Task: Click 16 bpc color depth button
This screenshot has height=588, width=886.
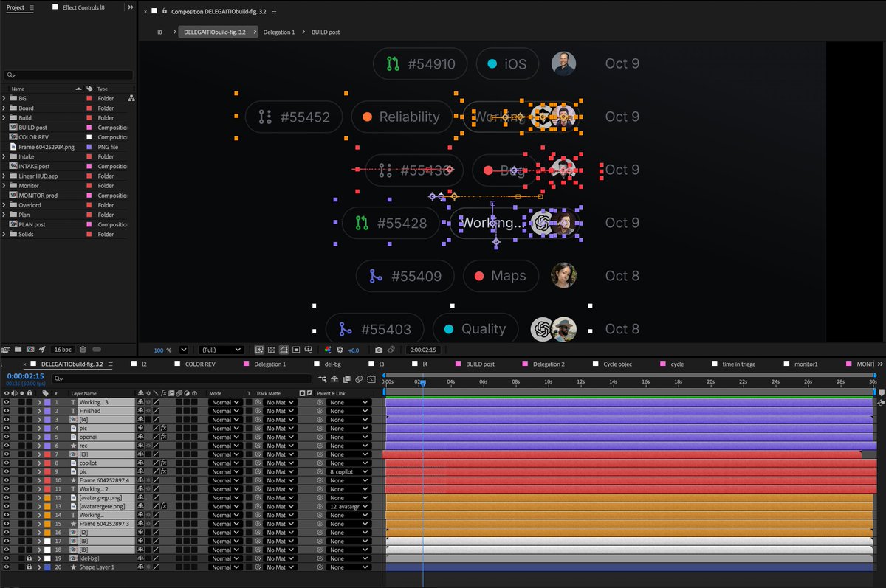Action: click(63, 349)
